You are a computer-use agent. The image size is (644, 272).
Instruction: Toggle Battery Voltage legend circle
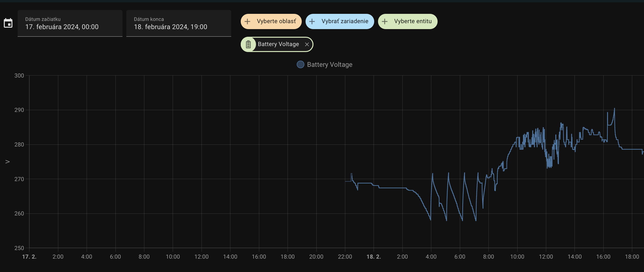[301, 65]
